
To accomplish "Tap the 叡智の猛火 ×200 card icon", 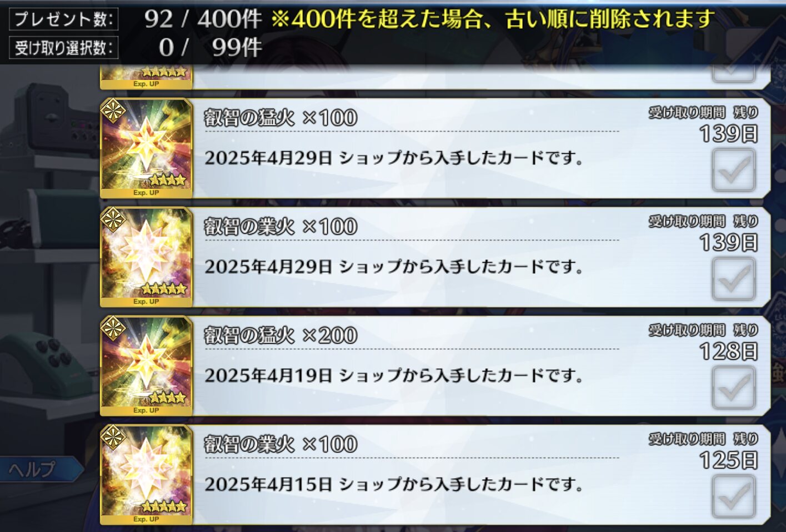I will click(x=147, y=366).
